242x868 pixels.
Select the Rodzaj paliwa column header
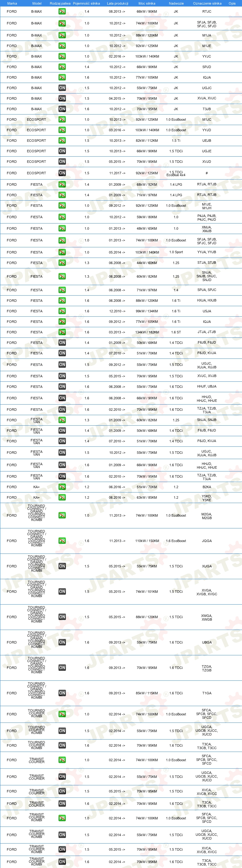coord(60,3)
